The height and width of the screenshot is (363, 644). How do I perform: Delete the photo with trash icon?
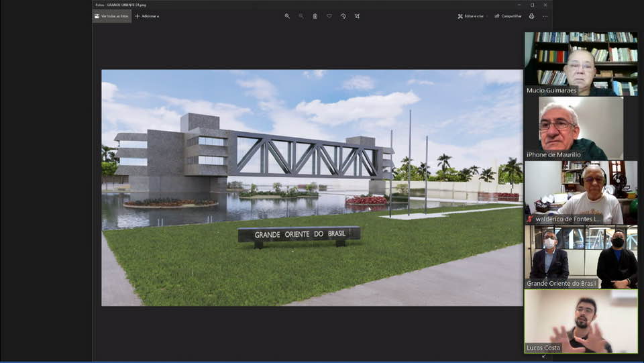pos(315,16)
